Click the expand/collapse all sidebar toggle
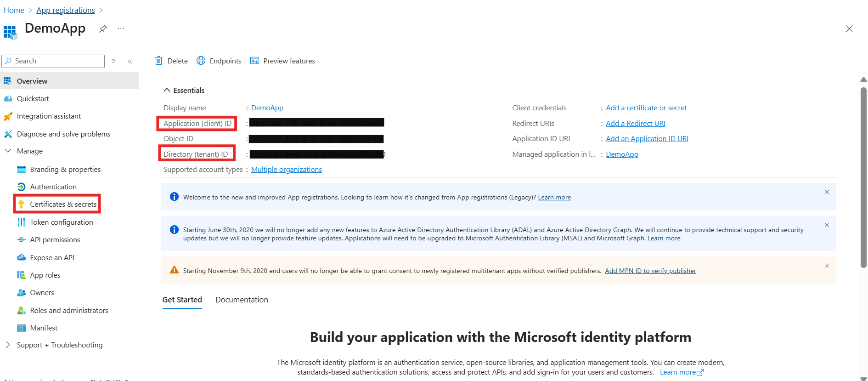This screenshot has height=381, width=868. (113, 61)
